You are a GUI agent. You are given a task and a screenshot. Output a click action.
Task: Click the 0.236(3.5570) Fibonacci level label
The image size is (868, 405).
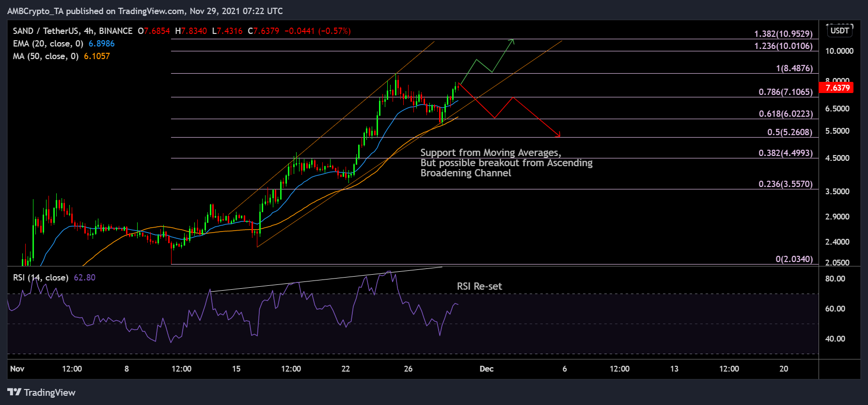point(786,184)
